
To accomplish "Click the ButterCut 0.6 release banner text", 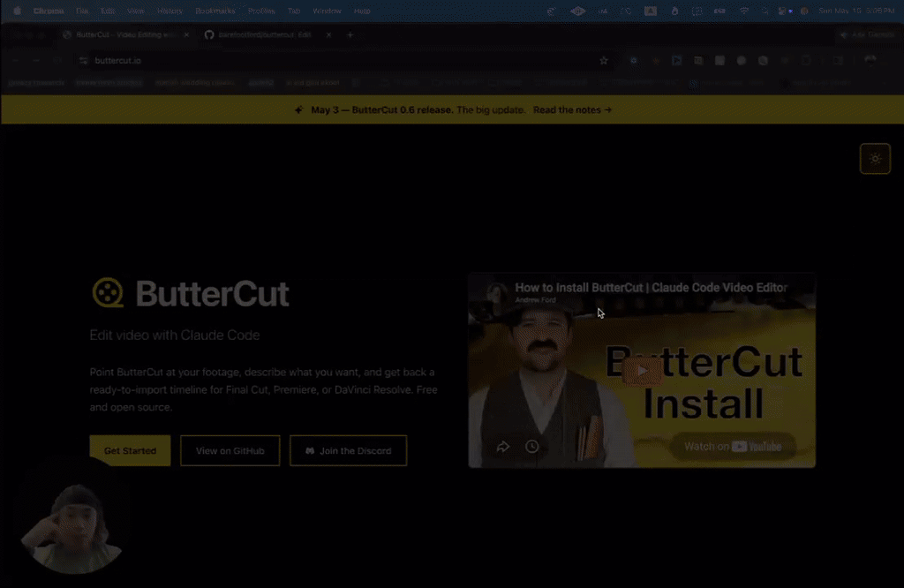I will (381, 110).
